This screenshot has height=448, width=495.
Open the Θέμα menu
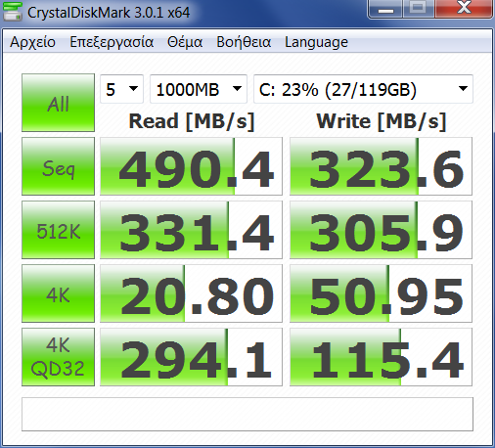tap(185, 42)
